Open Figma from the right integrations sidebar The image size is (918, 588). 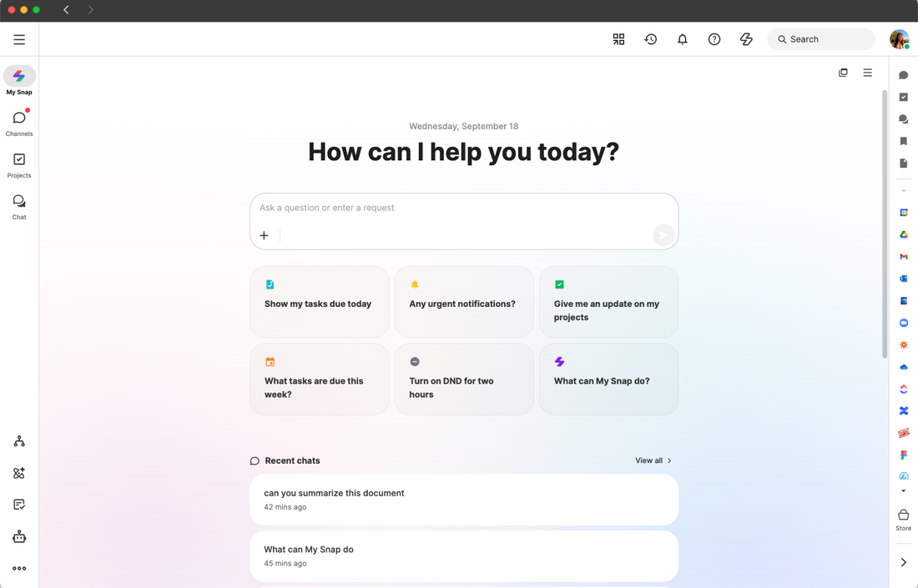[x=903, y=455]
